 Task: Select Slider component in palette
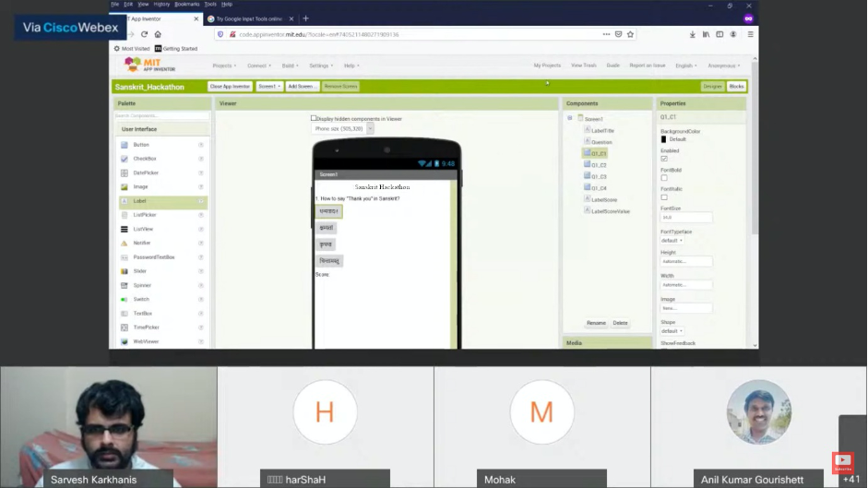[139, 271]
